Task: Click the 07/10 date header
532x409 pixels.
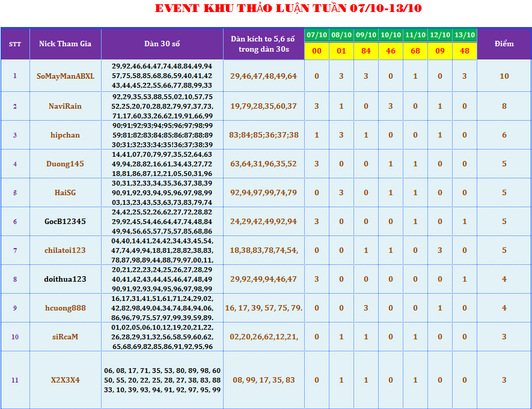Action: (x=317, y=35)
